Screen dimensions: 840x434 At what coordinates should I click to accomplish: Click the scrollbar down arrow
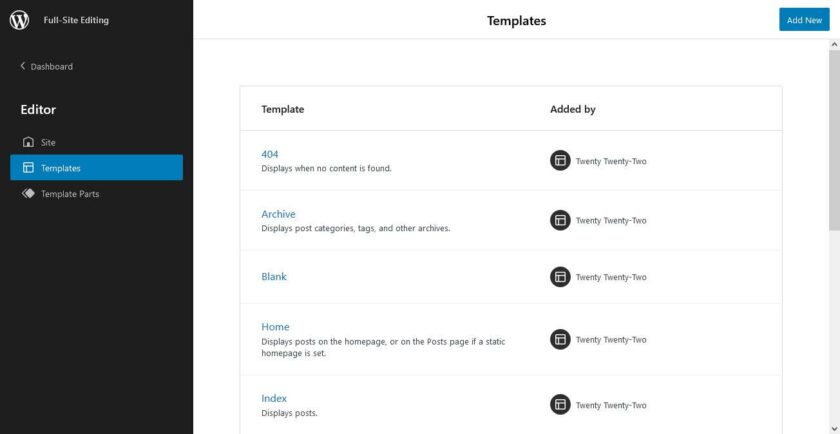click(x=834, y=428)
